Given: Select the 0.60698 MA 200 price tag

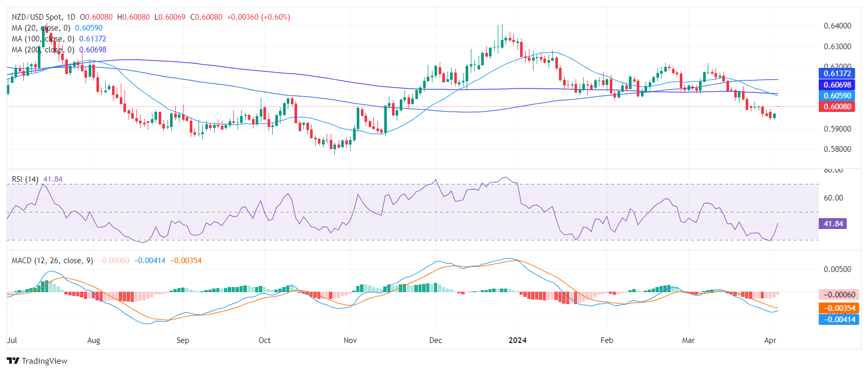Looking at the screenshot, I should click(x=837, y=84).
